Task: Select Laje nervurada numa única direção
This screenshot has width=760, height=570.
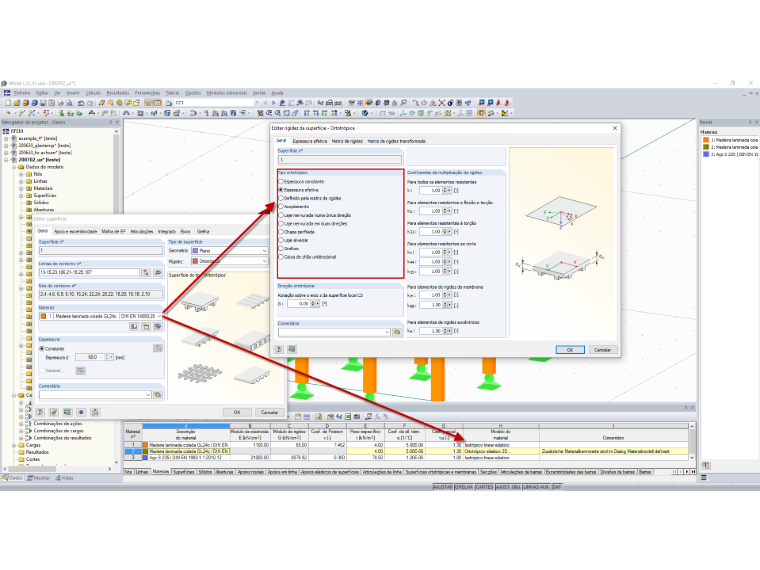Action: [281, 215]
